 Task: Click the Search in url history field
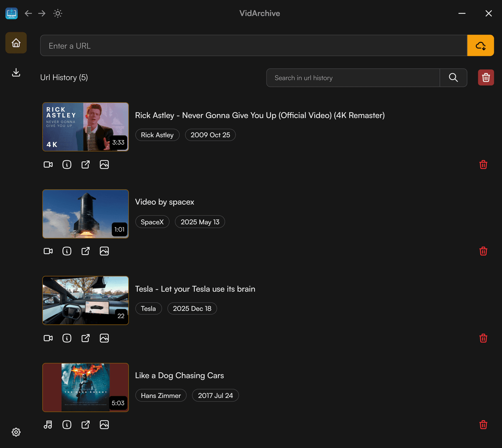(x=353, y=78)
